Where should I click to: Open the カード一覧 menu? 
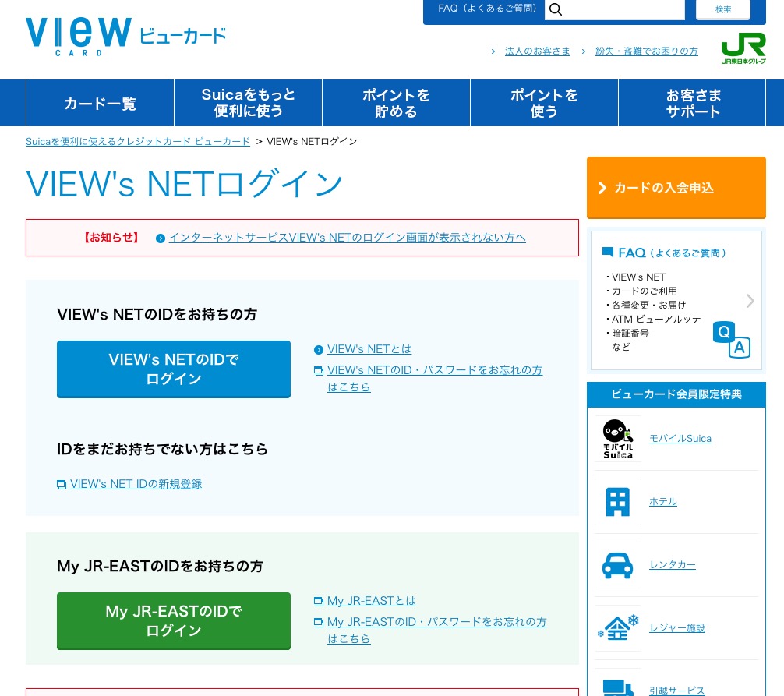tap(100, 103)
